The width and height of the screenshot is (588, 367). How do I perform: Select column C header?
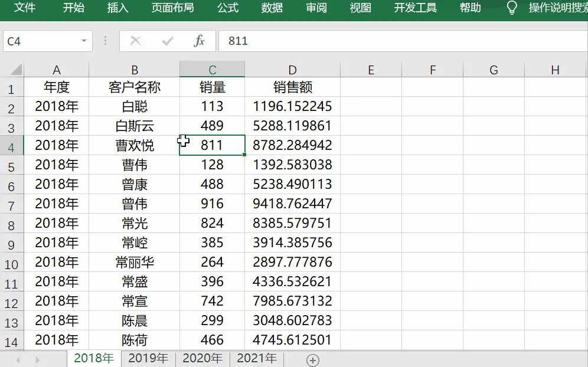pyautogui.click(x=213, y=70)
